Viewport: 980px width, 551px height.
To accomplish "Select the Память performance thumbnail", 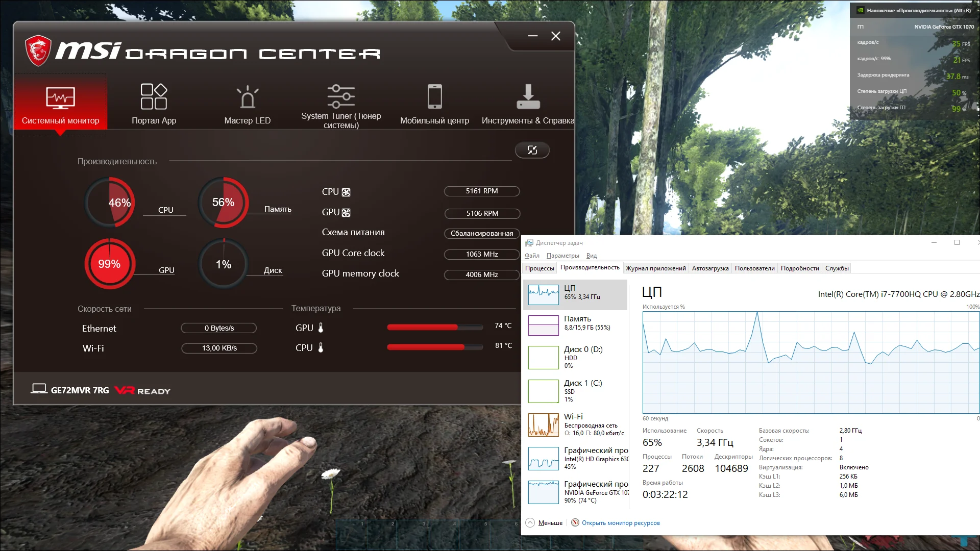I will coord(544,325).
